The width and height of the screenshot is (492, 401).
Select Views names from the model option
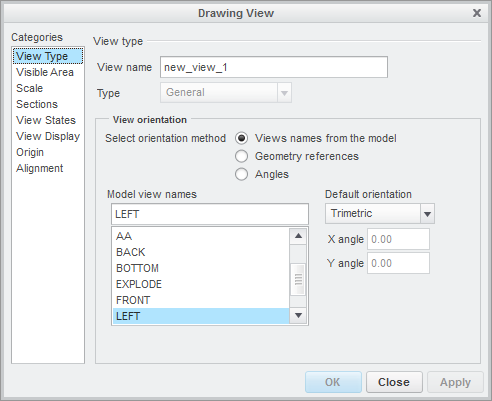[x=241, y=138]
